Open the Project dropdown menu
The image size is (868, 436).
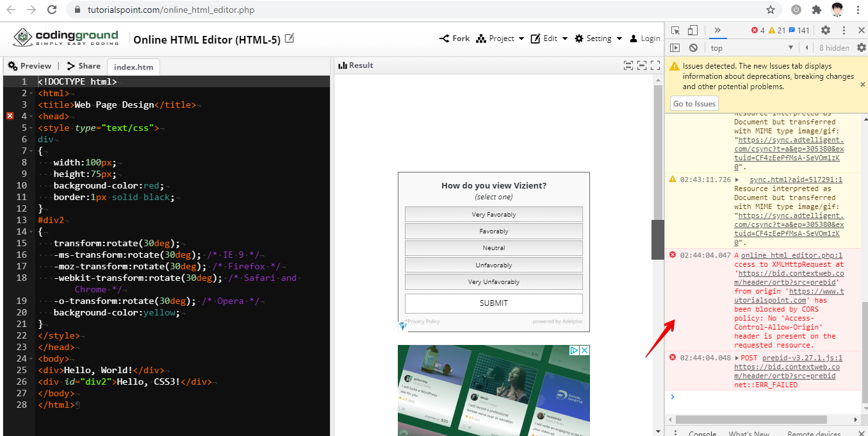tap(500, 38)
